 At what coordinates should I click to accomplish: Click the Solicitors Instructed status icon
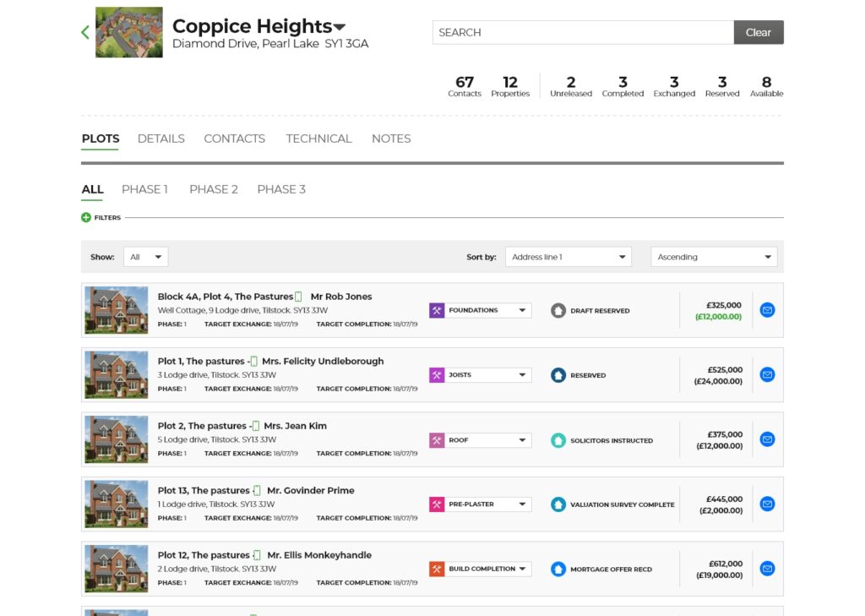[558, 439]
